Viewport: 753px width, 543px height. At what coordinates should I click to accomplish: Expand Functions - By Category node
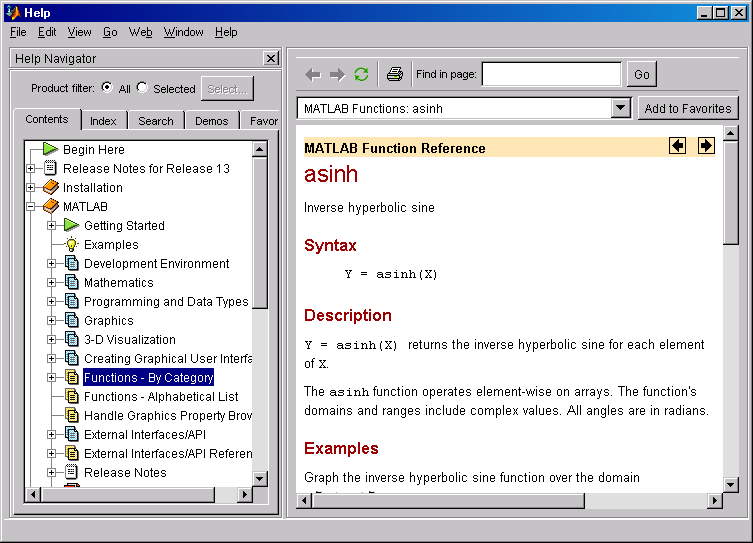coord(51,377)
